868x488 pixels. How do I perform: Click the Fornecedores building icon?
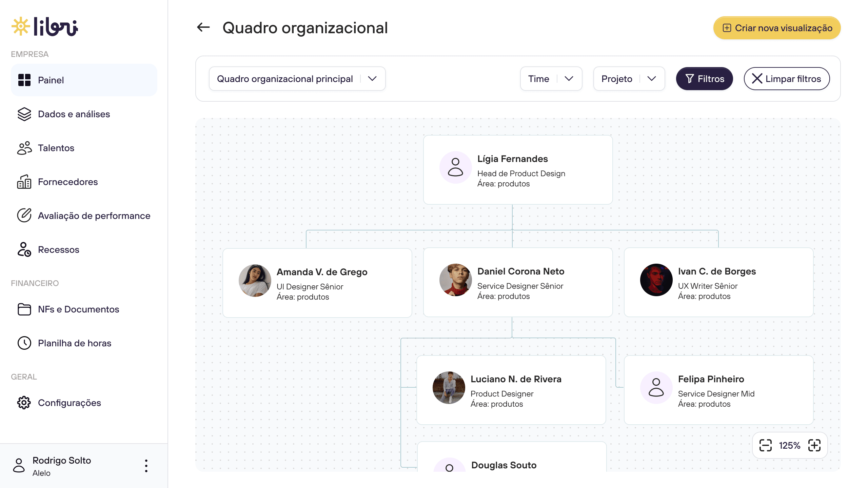point(24,182)
